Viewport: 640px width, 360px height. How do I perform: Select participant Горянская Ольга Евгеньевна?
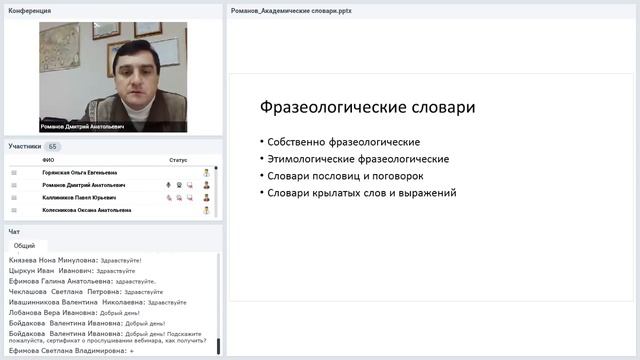point(80,173)
